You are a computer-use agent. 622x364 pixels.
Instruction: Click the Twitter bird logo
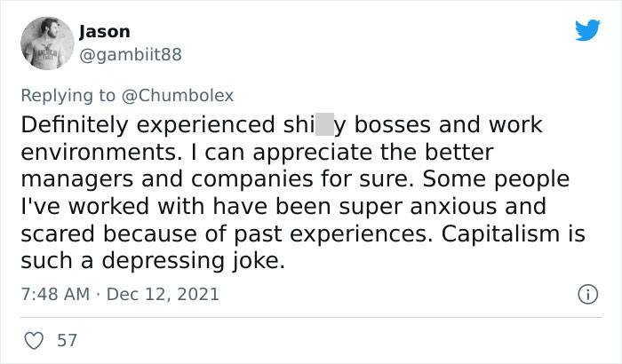click(586, 30)
